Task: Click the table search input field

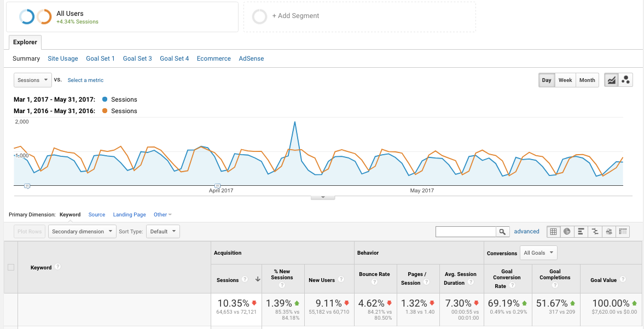Action: coord(465,232)
